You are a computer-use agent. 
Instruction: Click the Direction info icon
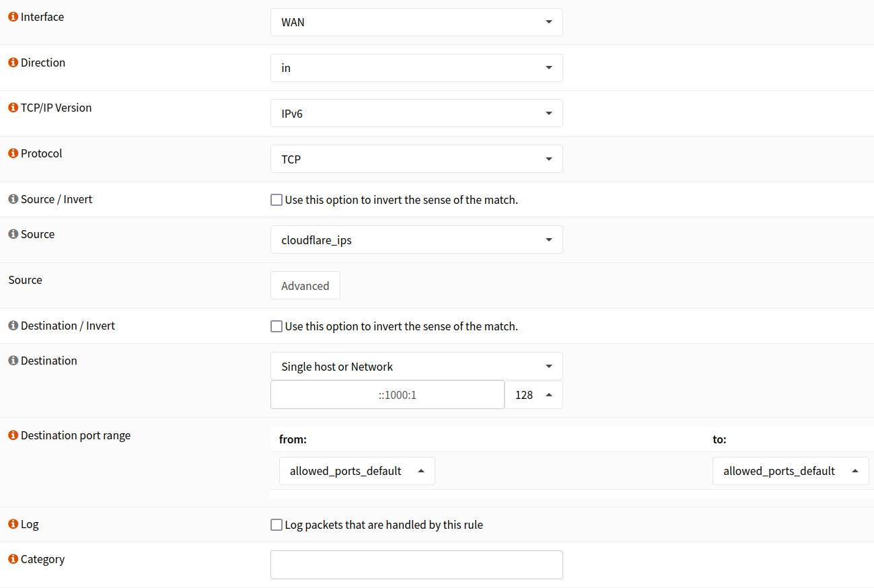pyautogui.click(x=12, y=62)
